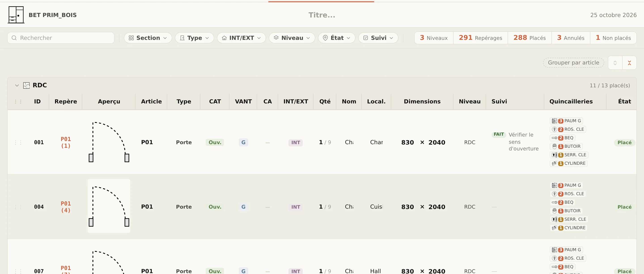
Task: Click the CYLINDRE icon in row 001
Action: (x=554, y=163)
